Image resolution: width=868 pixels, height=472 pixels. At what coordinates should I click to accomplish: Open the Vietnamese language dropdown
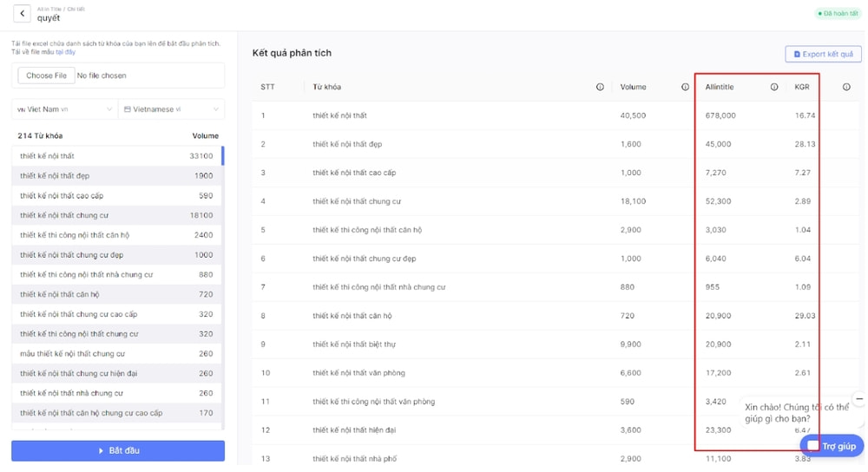pyautogui.click(x=172, y=109)
